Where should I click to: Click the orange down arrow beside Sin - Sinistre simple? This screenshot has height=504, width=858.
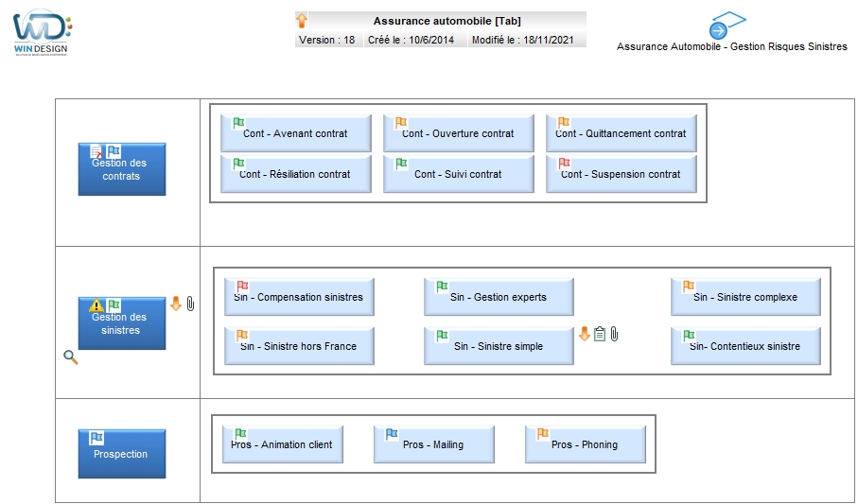coord(585,334)
